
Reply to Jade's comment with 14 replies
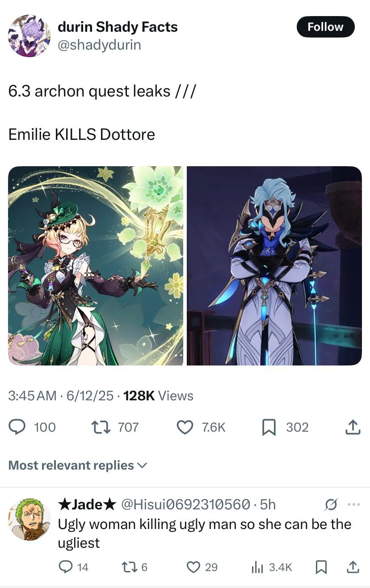click(x=67, y=567)
